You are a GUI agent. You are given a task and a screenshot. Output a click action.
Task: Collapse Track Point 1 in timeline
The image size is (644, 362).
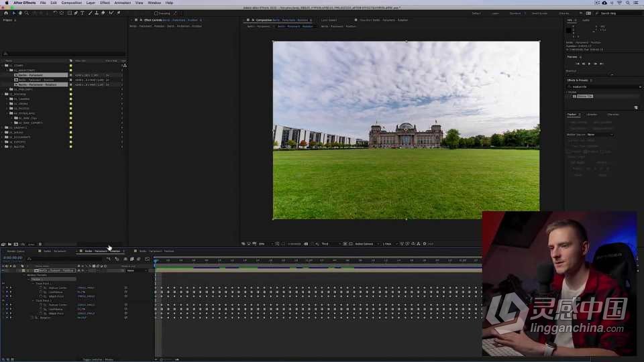click(x=34, y=284)
